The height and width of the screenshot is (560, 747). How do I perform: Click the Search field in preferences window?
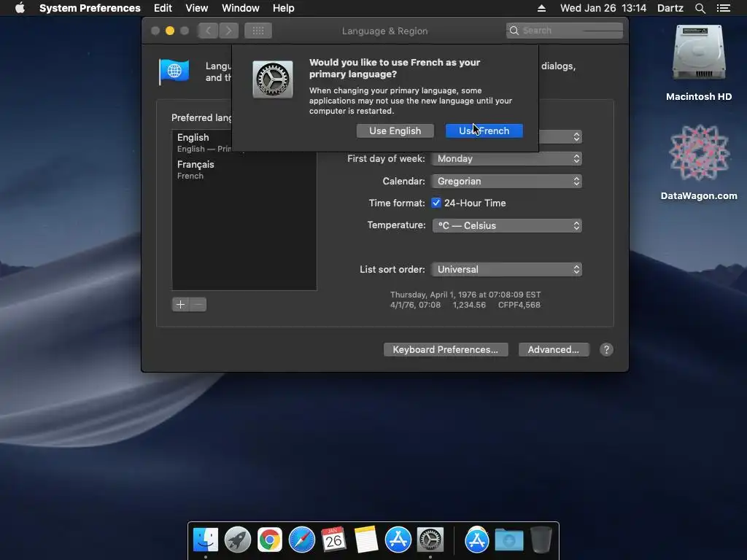click(x=565, y=31)
